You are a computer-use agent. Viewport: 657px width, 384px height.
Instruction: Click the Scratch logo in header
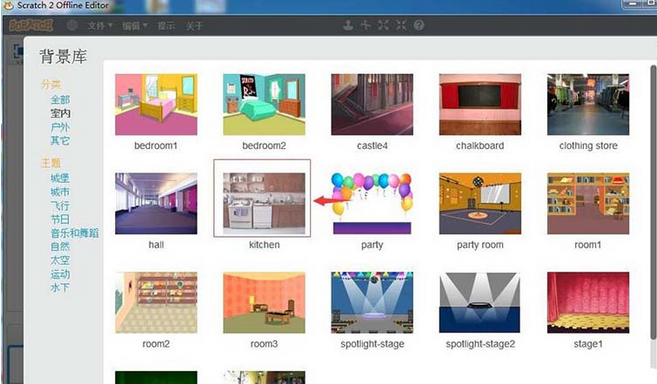[31, 26]
